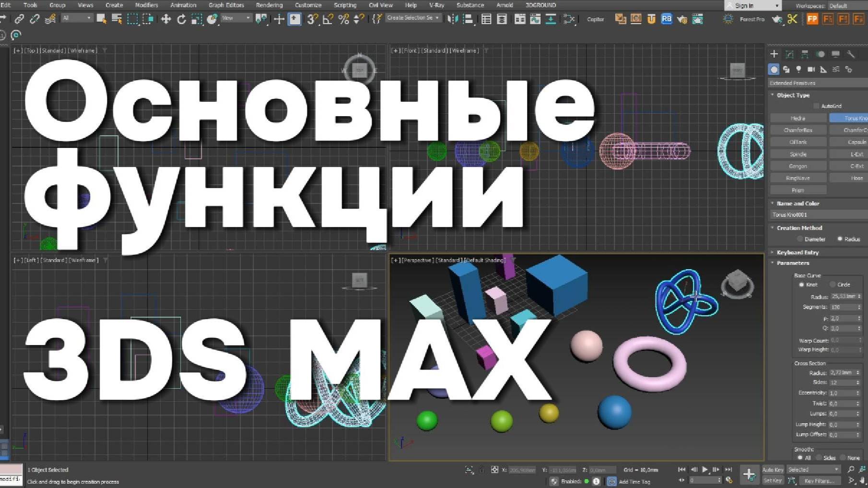The width and height of the screenshot is (868, 488).
Task: Activate the Select and Scale tool
Action: coord(197,19)
